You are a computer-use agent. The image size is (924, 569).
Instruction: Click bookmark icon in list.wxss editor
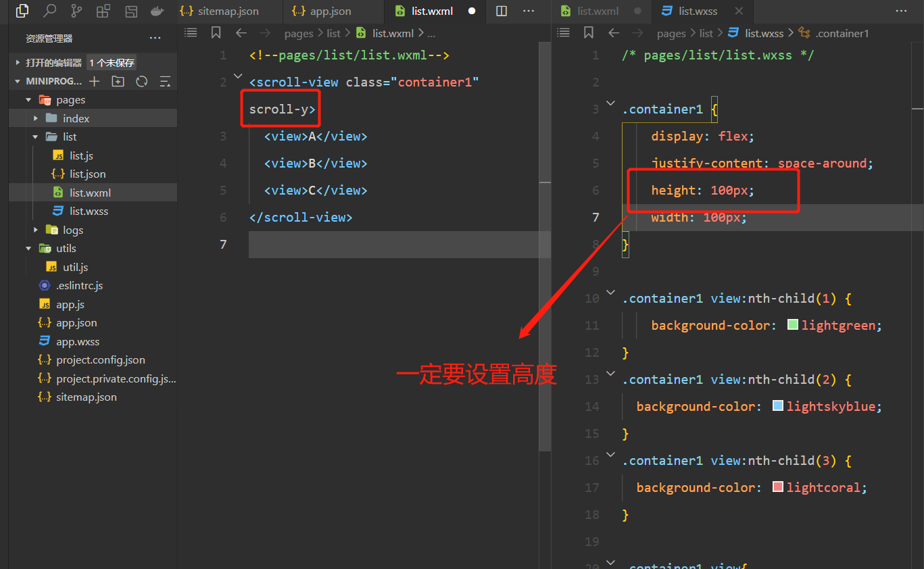click(x=589, y=32)
